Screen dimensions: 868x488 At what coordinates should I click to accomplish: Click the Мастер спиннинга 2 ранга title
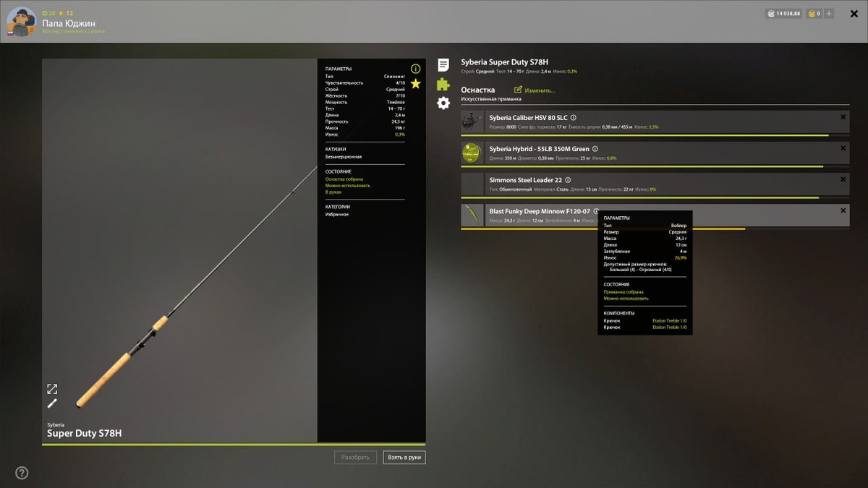[x=74, y=31]
